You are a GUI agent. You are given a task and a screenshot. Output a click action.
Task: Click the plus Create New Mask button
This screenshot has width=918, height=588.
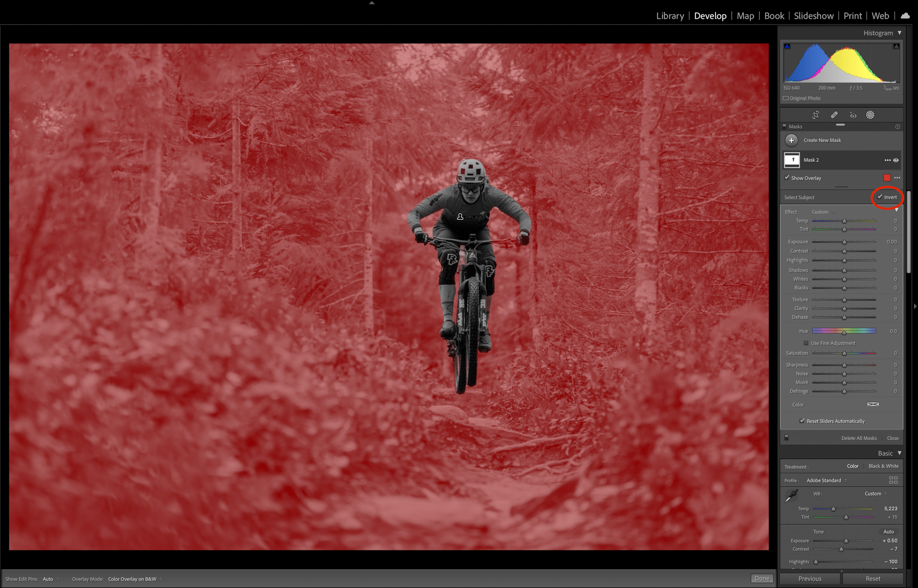point(792,141)
